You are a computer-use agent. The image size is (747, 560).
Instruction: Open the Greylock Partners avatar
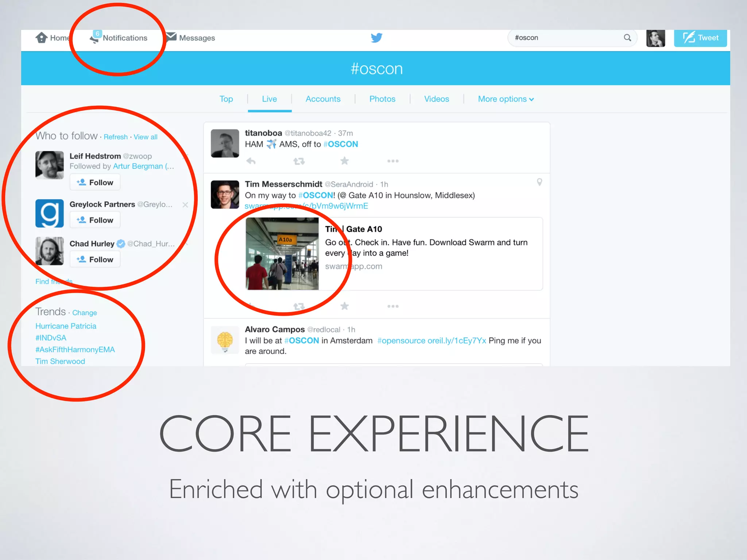(50, 213)
